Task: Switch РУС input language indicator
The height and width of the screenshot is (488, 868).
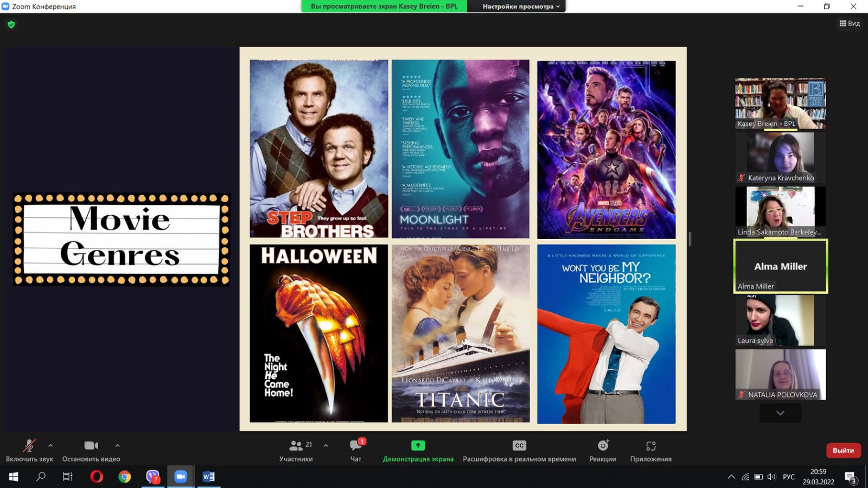Action: click(x=789, y=477)
